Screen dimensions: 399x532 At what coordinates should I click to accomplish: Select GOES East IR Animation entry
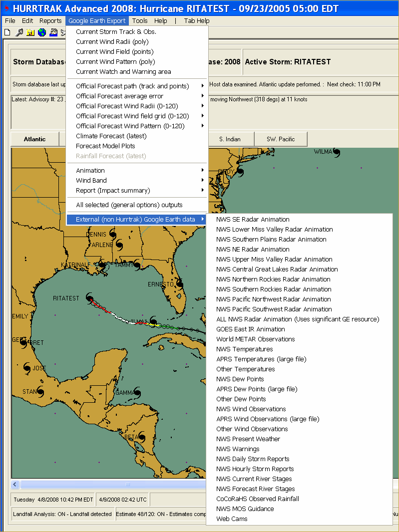251,329
